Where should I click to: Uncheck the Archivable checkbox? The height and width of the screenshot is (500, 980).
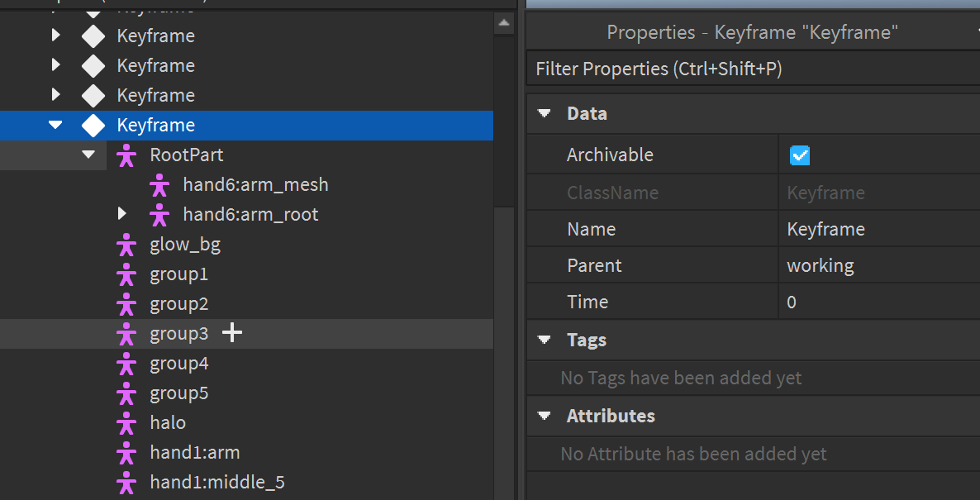(799, 155)
